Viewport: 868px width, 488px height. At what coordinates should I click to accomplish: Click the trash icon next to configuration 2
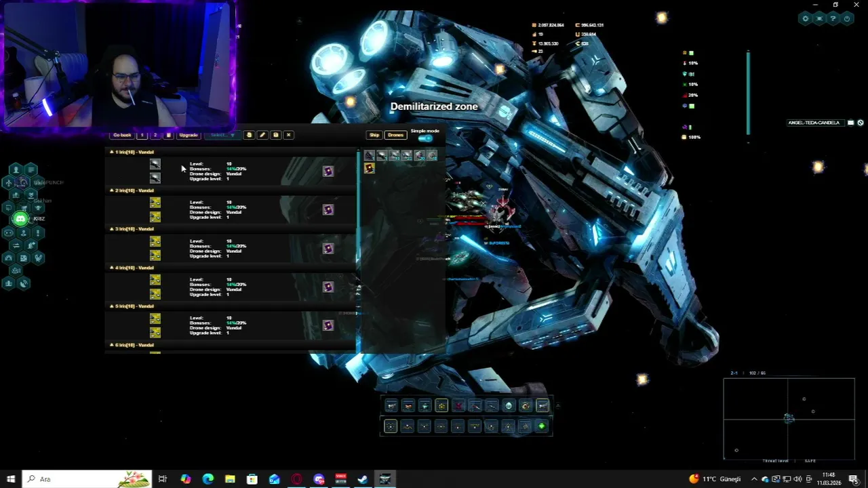tap(169, 135)
